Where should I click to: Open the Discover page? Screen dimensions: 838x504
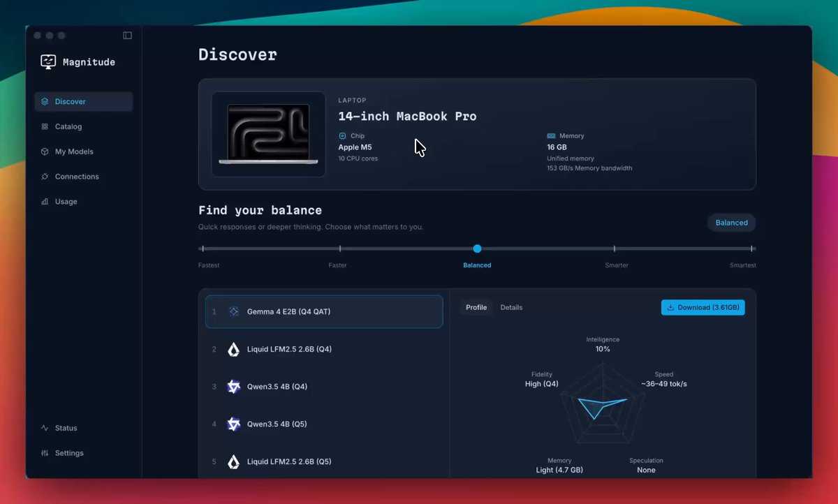coord(83,102)
